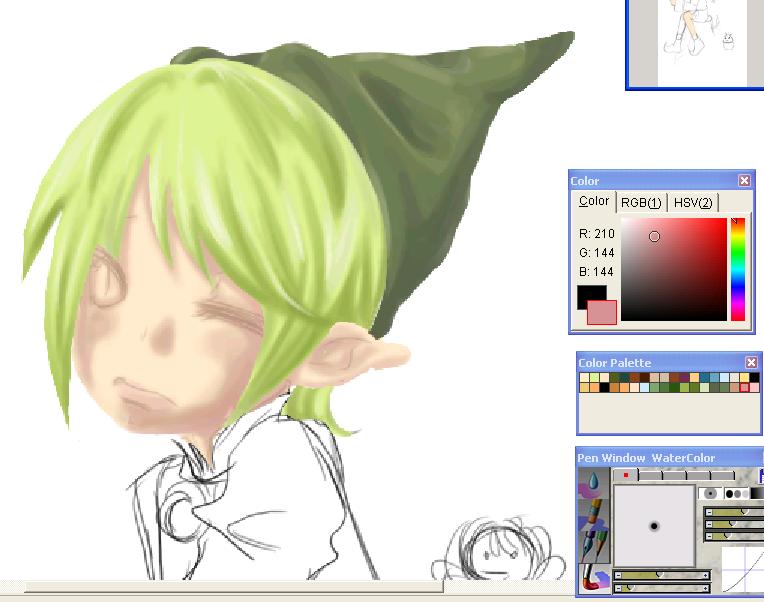Screen dimensions: 764x602
Task: Decrease the lowest right Pen Window slider
Action: [x=709, y=536]
